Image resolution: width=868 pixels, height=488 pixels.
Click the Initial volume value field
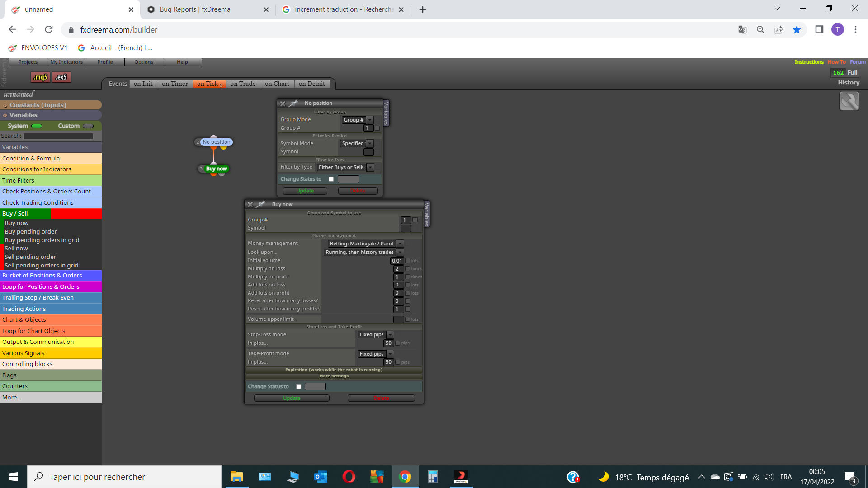coord(397,261)
